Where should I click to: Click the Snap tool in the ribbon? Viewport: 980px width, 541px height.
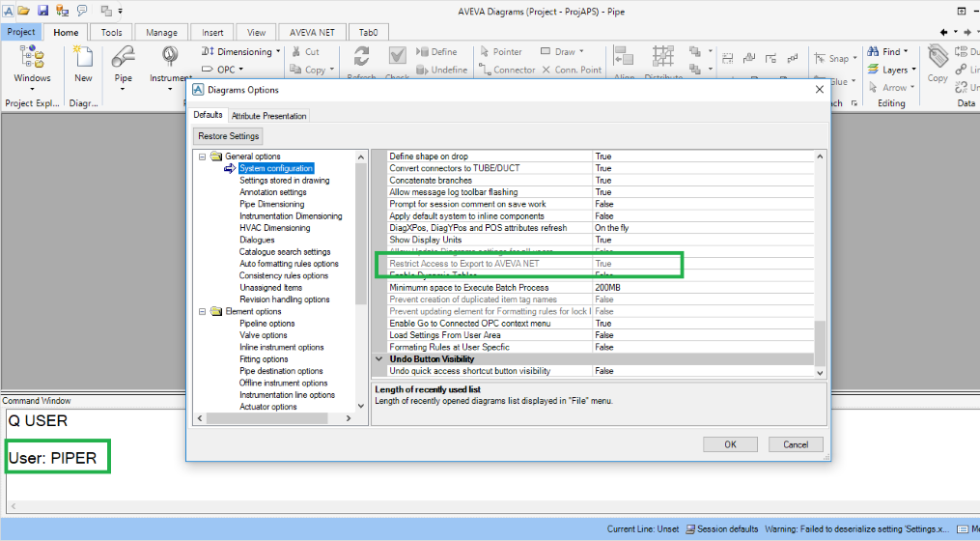click(x=831, y=58)
